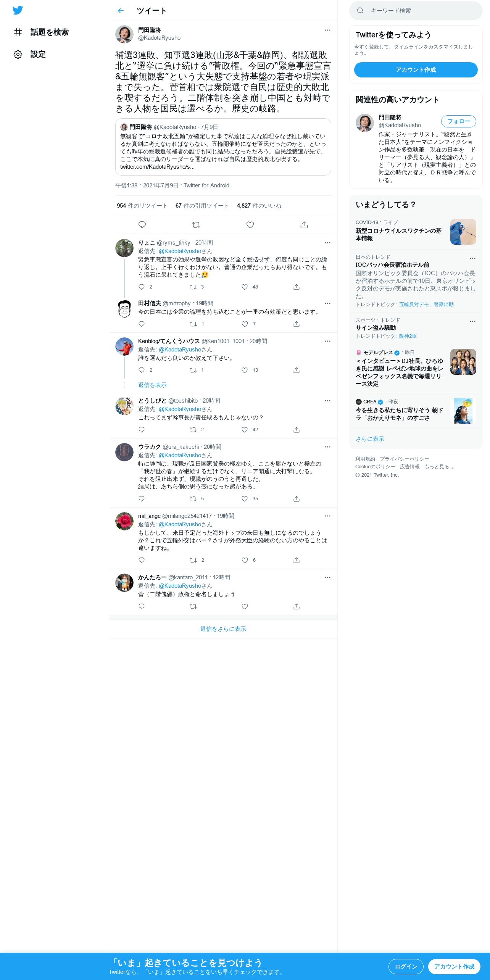Expand hidden replies with 返信を表示

[x=152, y=385]
